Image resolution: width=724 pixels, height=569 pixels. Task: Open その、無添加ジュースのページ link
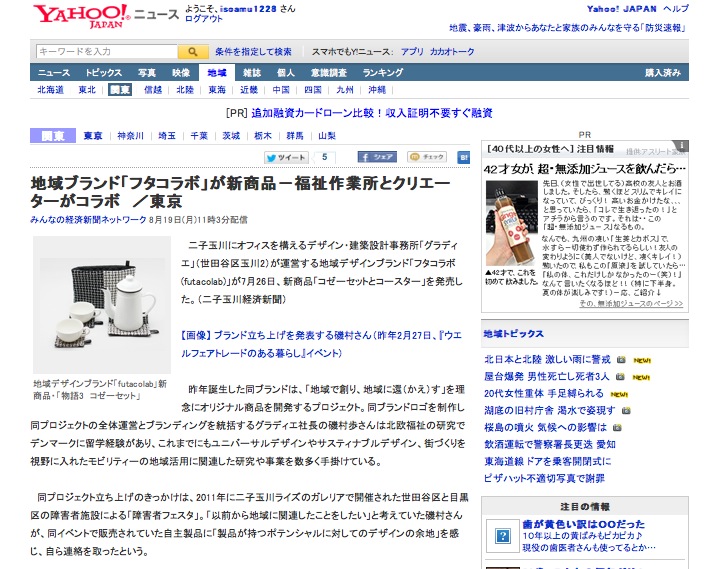point(631,303)
